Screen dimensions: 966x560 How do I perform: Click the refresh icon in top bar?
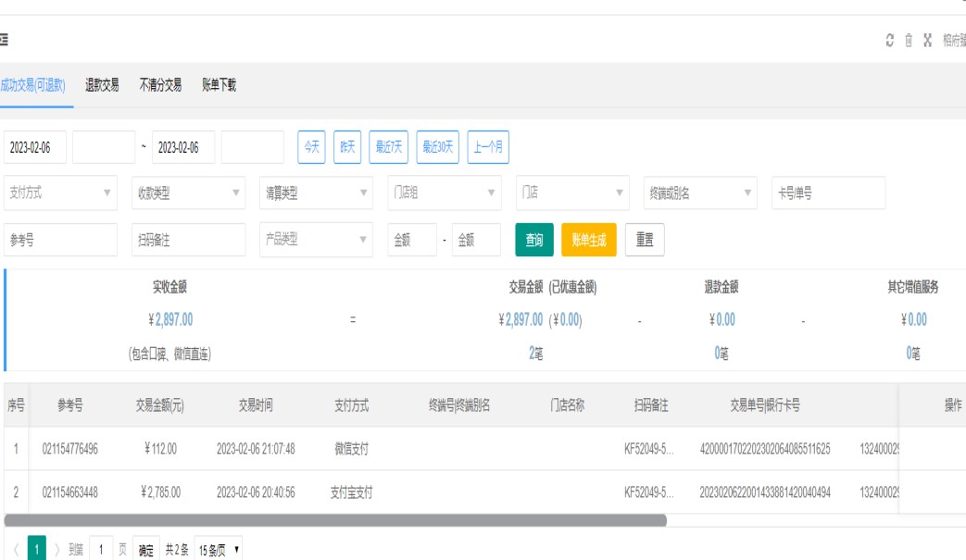pyautogui.click(x=890, y=40)
